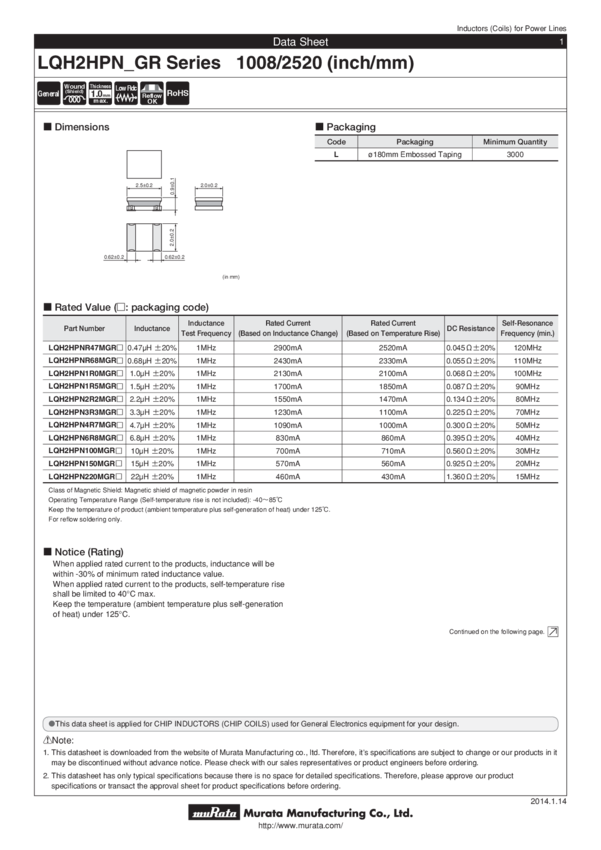Click the 2014.1.14 date text
The width and height of the screenshot is (601, 850).
point(548,801)
